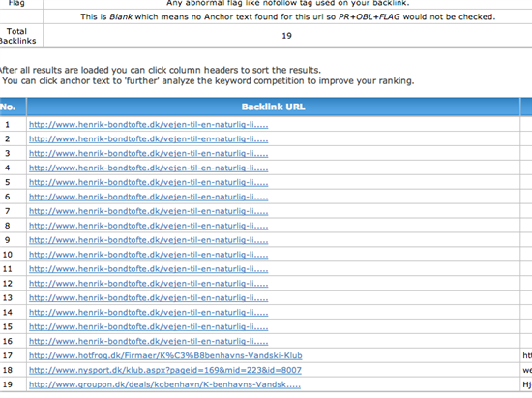
Task: Open backlink URL in row 7
Action: (x=149, y=211)
